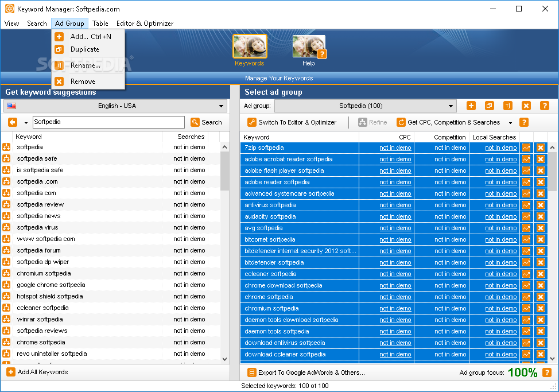Click the back arrow icon near search box
This screenshot has height=392, width=559.
pyautogui.click(x=13, y=122)
